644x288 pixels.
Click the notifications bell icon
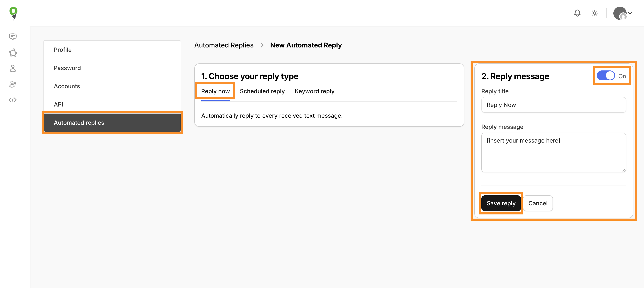[577, 13]
